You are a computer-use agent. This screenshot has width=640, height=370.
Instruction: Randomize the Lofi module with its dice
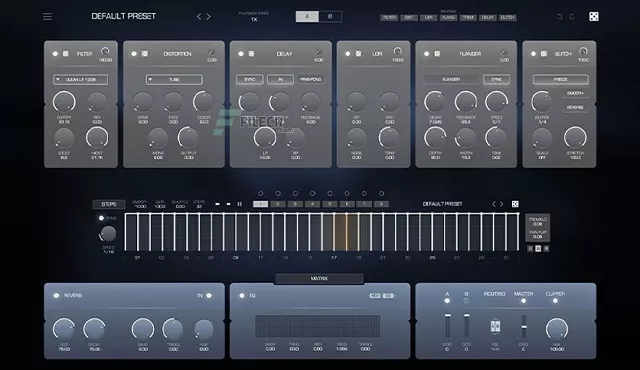[x=358, y=54]
